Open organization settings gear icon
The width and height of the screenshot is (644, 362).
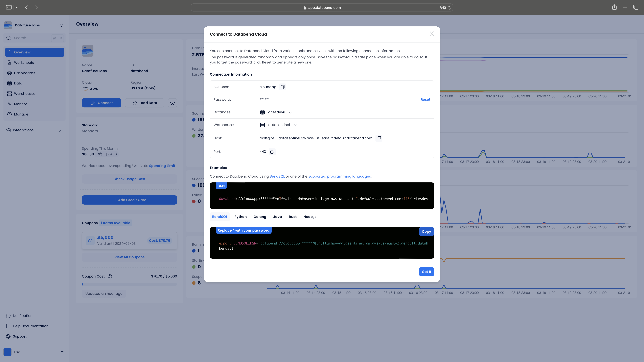[x=172, y=103]
